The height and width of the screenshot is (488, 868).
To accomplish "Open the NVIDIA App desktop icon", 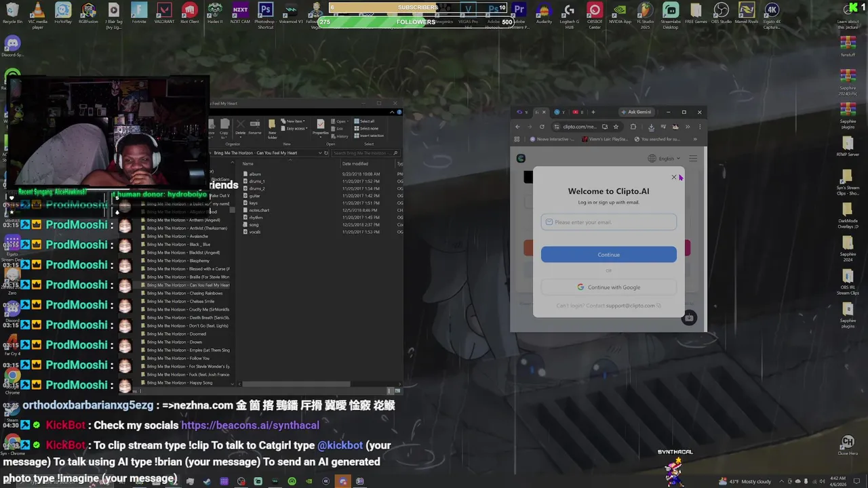I will [620, 14].
